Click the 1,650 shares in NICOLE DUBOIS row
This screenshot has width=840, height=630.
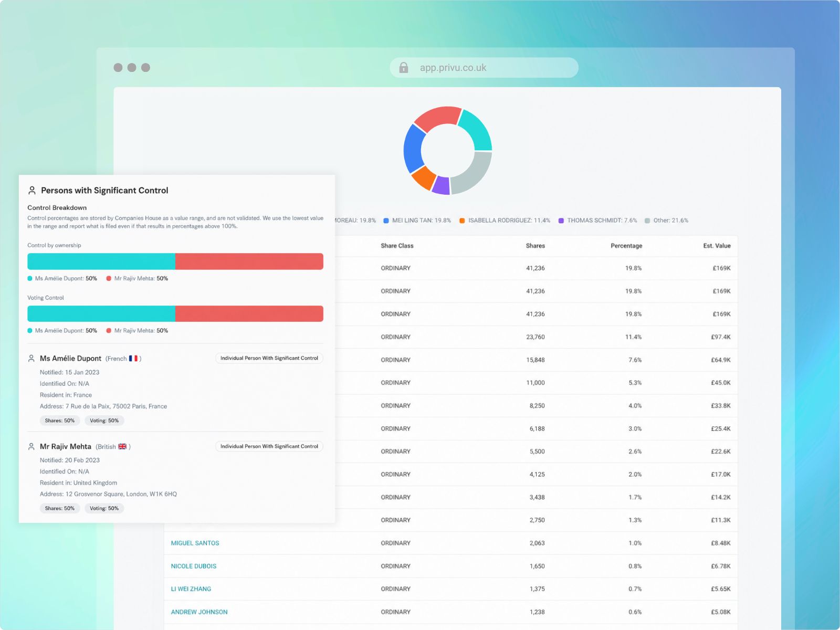point(537,566)
